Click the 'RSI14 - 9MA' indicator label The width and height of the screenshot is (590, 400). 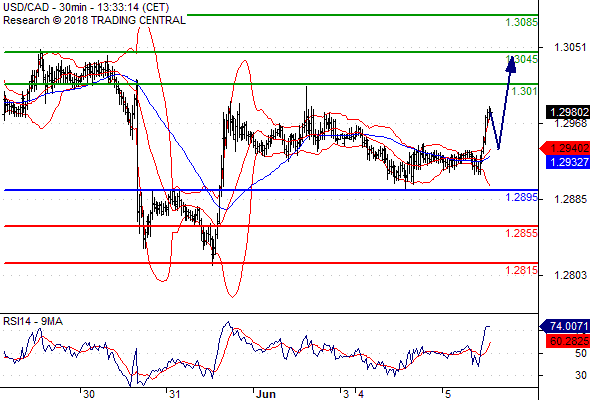click(33, 321)
